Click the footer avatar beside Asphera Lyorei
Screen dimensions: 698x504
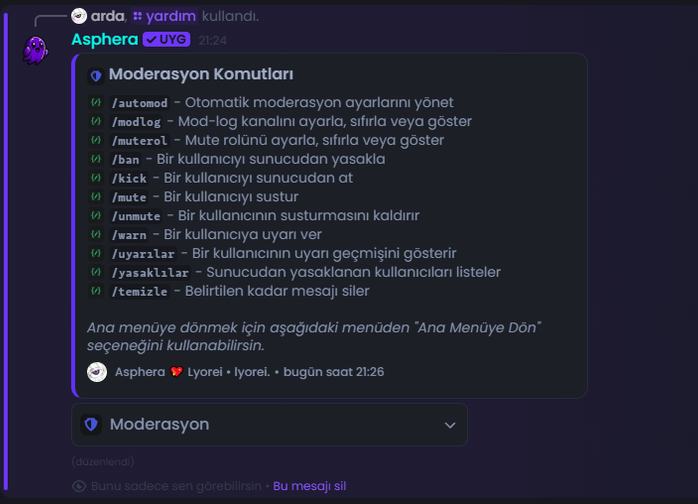click(x=97, y=372)
